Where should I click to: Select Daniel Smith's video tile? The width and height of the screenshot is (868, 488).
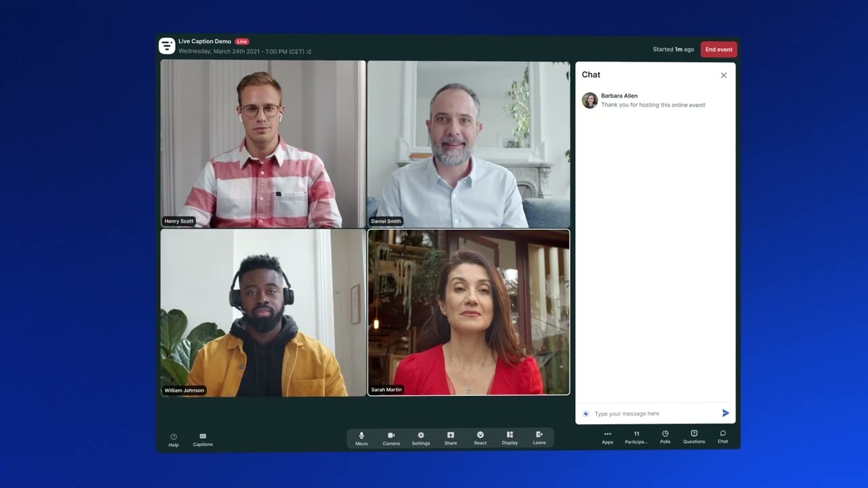[x=469, y=144]
